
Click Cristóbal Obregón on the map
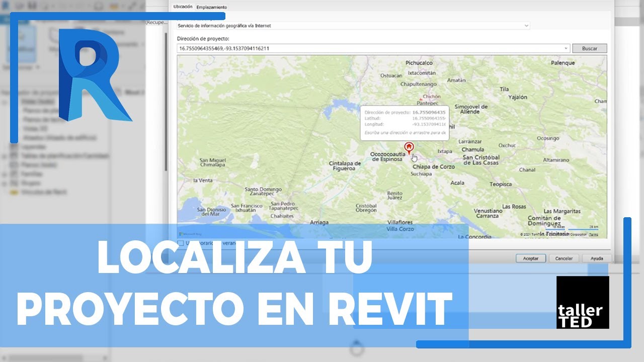(x=366, y=208)
